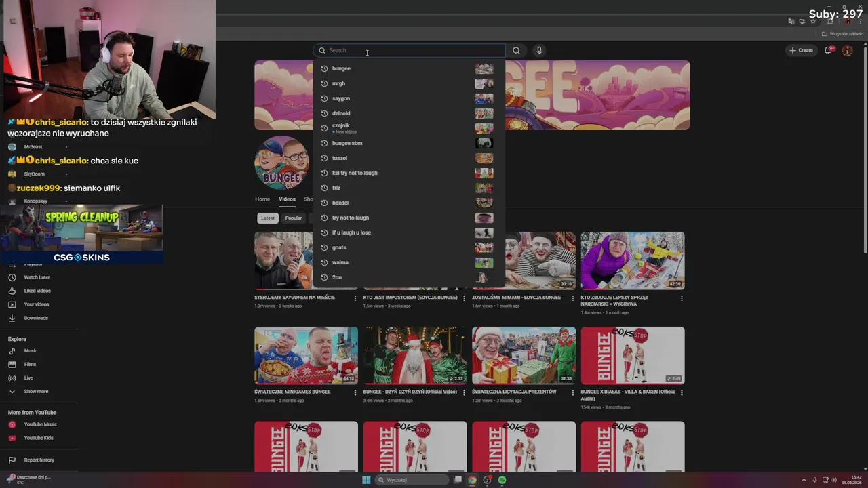Open the Wszystkie zakładki bookmarks folder
The width and height of the screenshot is (868, 488).
pyautogui.click(x=842, y=34)
